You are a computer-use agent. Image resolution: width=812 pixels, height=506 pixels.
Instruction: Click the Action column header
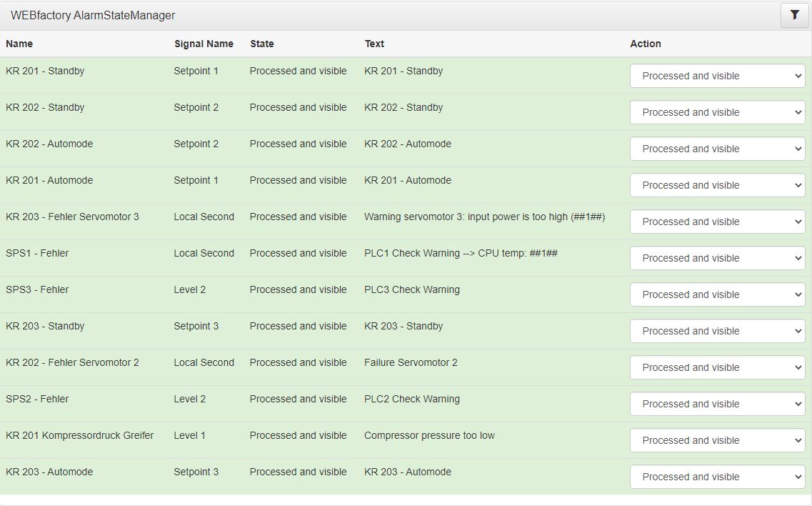(x=646, y=44)
